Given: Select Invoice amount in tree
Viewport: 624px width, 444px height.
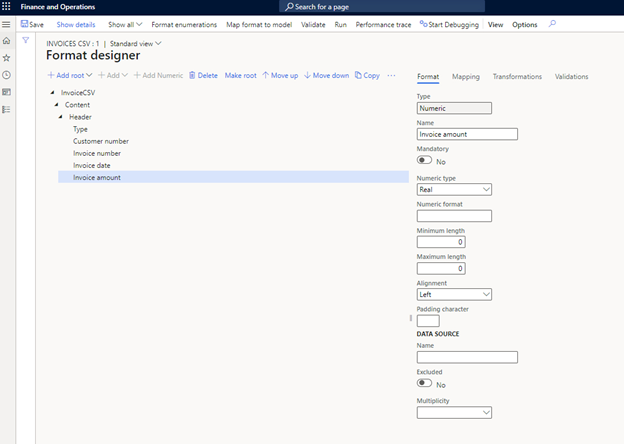Looking at the screenshot, I should click(233, 177).
